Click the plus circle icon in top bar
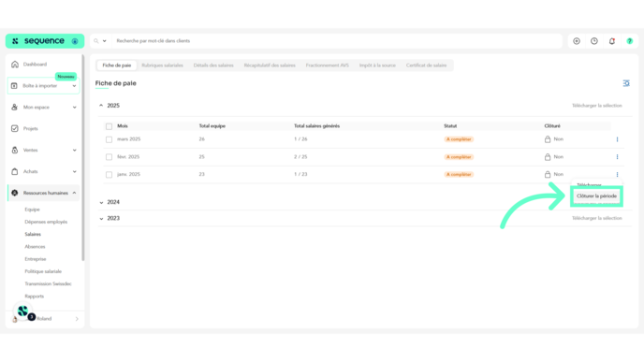Image resolution: width=644 pixels, height=362 pixels. coord(577,41)
